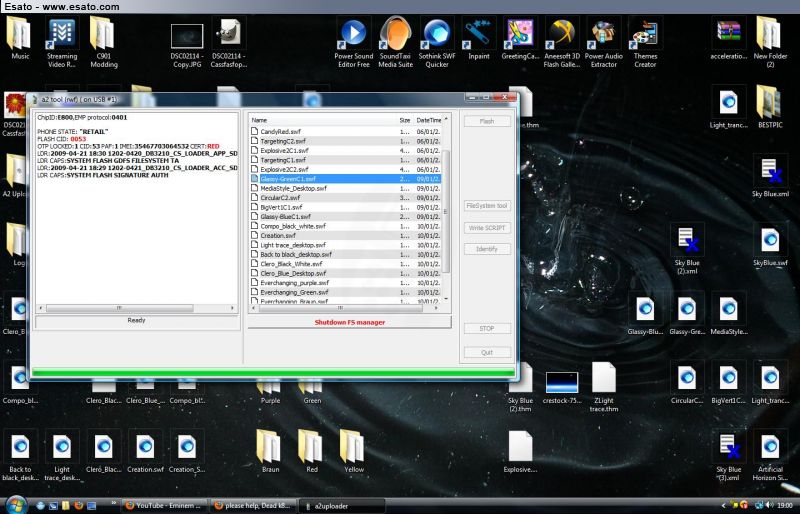Select the MediaStyle... desktop file
Viewport: 800px width, 514px height.
(729, 314)
